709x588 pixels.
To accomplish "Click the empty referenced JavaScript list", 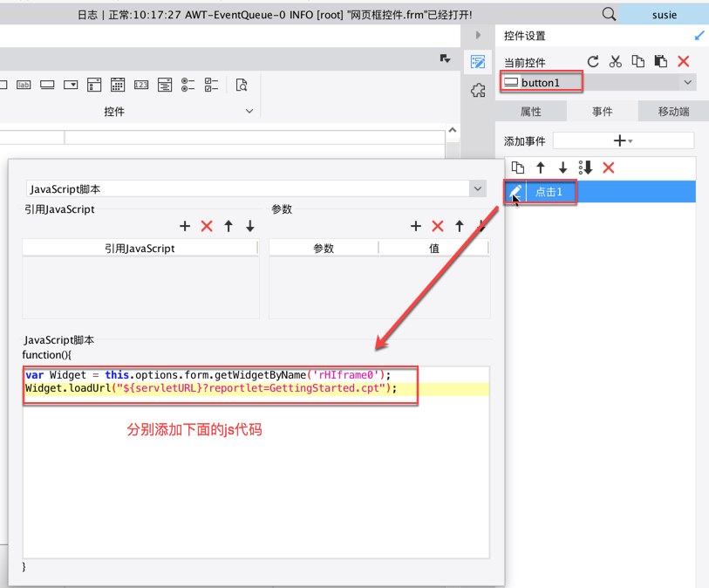I will click(x=140, y=288).
